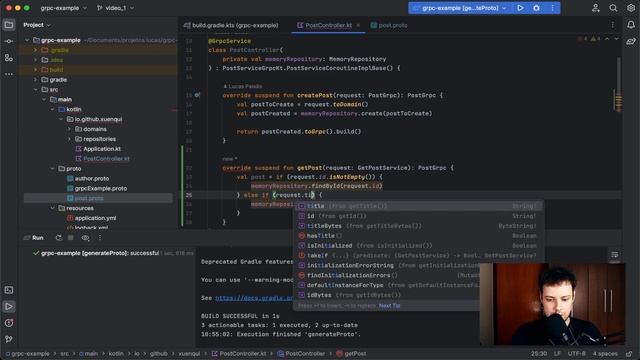The image size is (640, 360).
Task: Switch to the build.gradle.kts tab
Action: tap(231, 25)
